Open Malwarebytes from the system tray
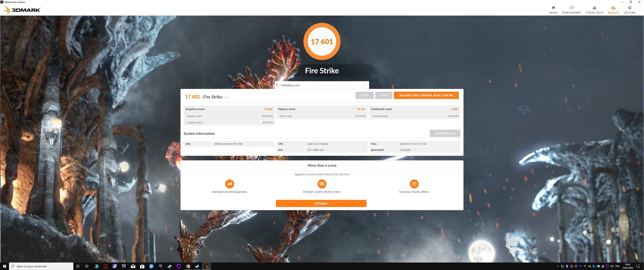This screenshot has height=270, width=644. [581, 266]
